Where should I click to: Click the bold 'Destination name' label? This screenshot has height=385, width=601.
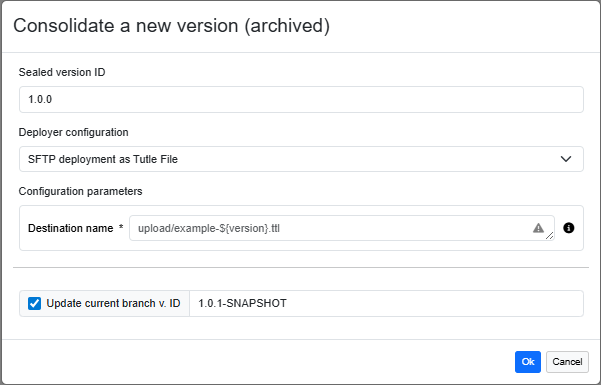pos(71,228)
